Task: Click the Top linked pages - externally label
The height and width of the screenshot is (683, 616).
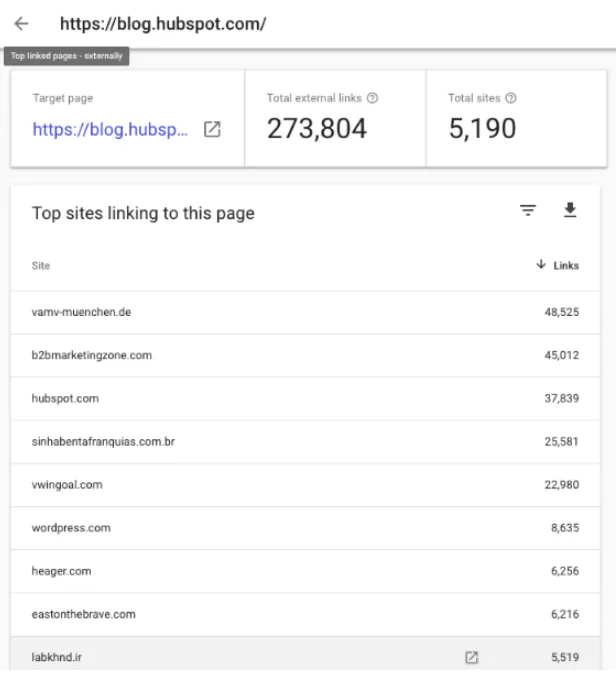Action: click(x=67, y=56)
